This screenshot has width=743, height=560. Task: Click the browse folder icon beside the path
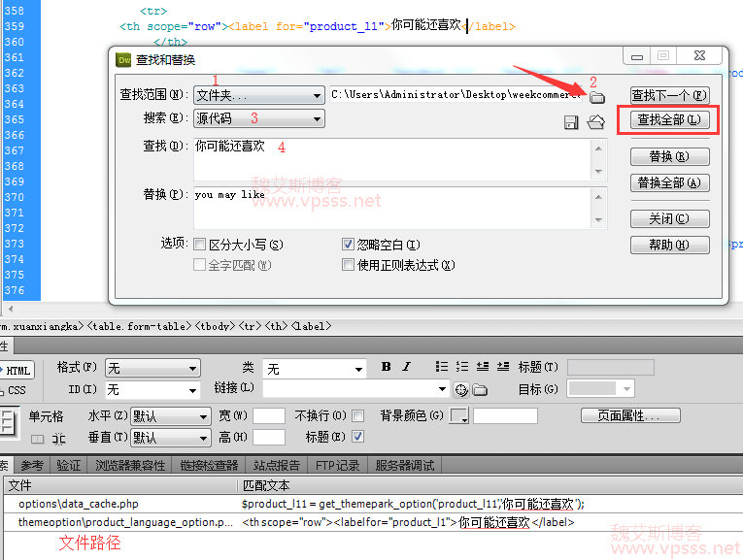pos(597,96)
